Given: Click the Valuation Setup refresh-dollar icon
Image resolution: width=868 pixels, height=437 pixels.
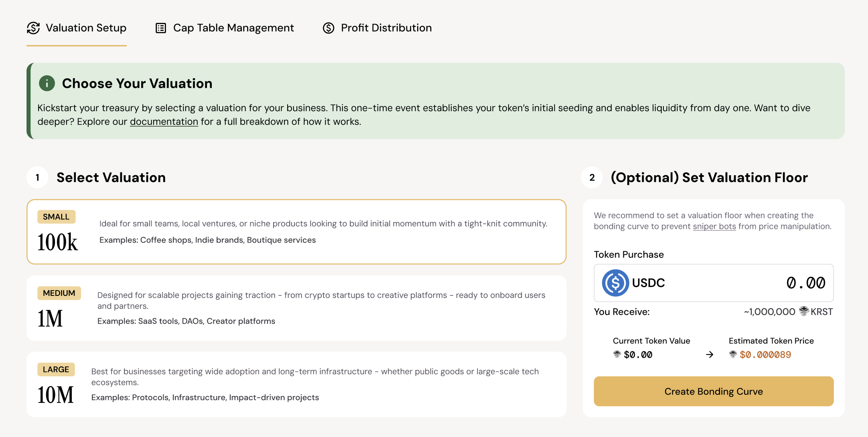Looking at the screenshot, I should tap(33, 28).
